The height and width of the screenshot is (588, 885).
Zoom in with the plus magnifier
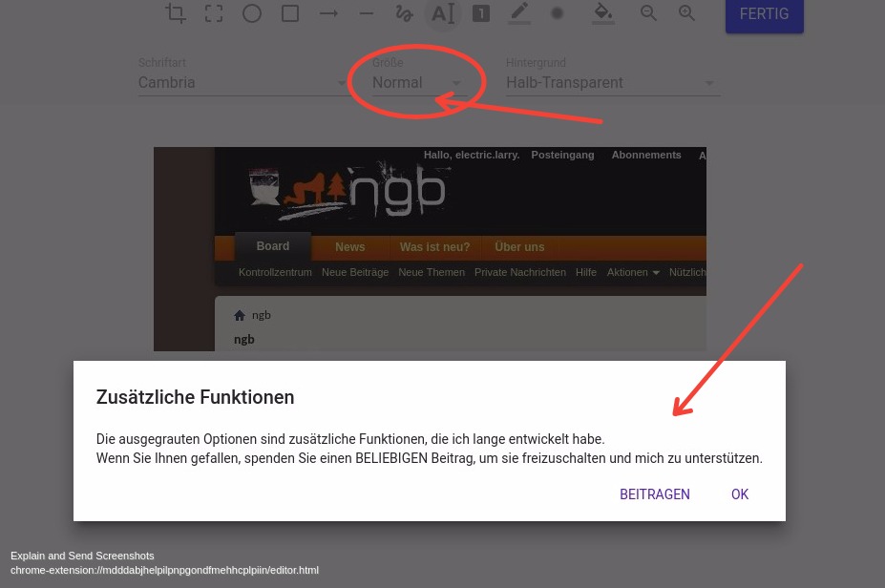pos(687,13)
